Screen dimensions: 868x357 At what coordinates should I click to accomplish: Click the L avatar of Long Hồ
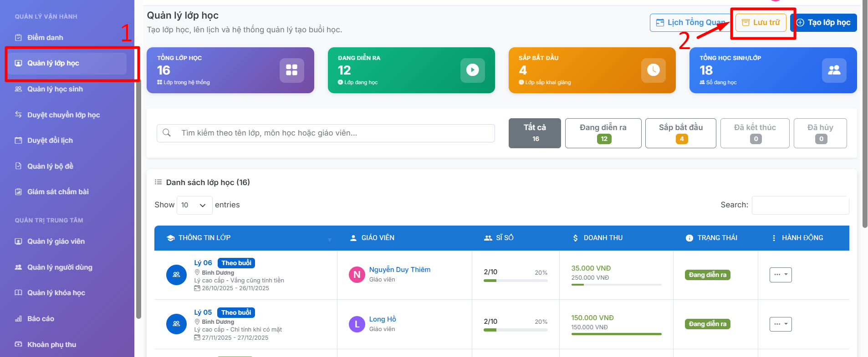357,324
